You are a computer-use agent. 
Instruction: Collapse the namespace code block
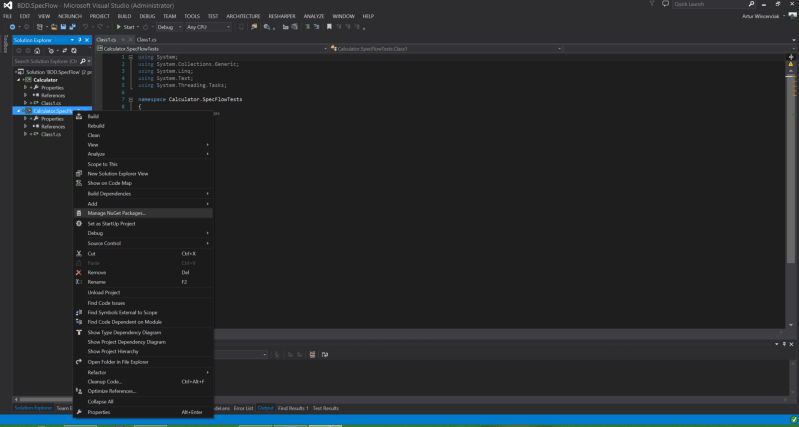(131, 99)
